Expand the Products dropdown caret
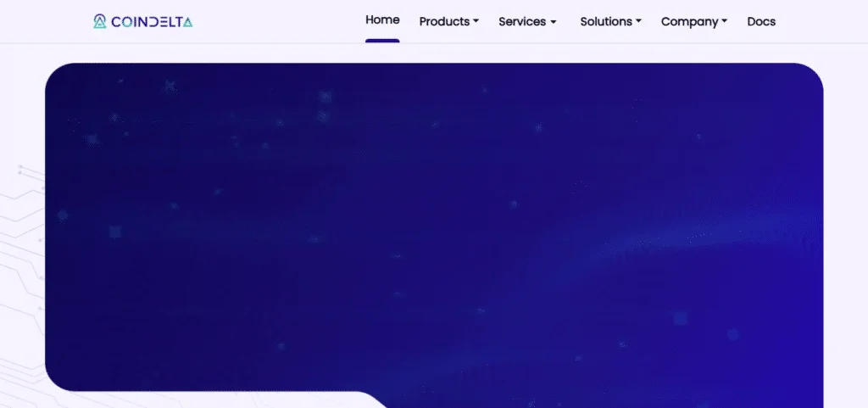Image resolution: width=868 pixels, height=408 pixels. pos(476,21)
